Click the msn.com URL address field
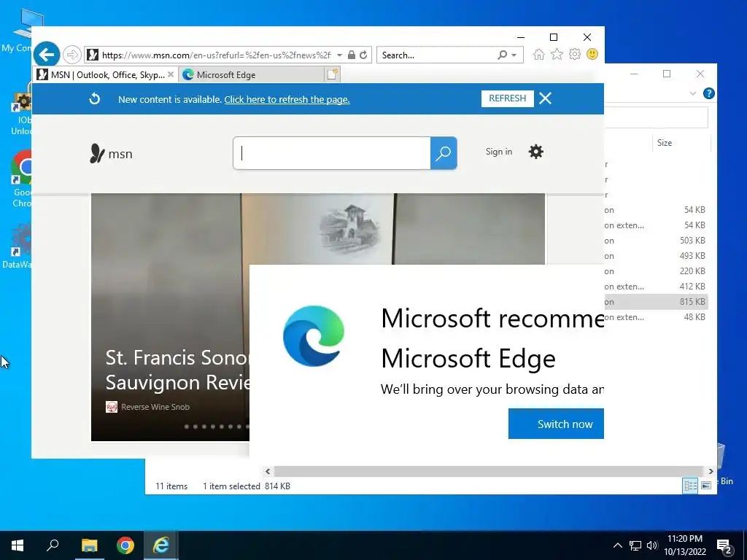 [217, 55]
